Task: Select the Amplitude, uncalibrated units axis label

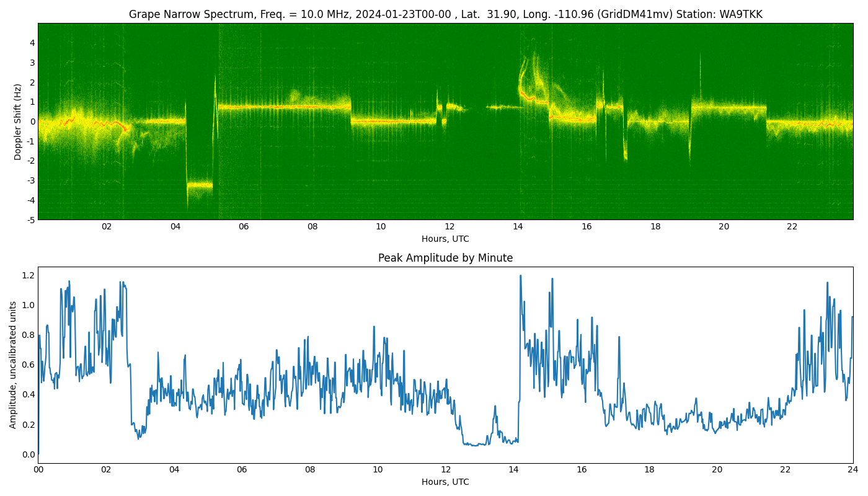Action: [x=13, y=365]
